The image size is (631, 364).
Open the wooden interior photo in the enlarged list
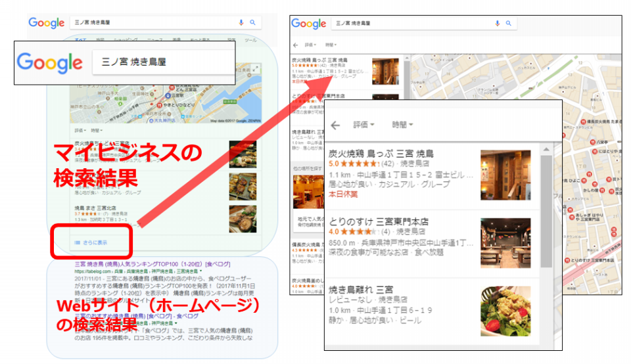click(505, 175)
